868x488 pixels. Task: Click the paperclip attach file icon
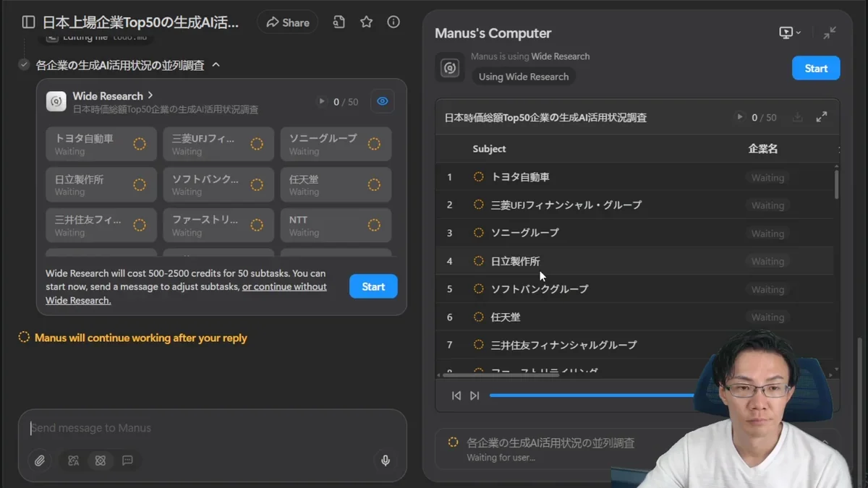click(x=40, y=461)
